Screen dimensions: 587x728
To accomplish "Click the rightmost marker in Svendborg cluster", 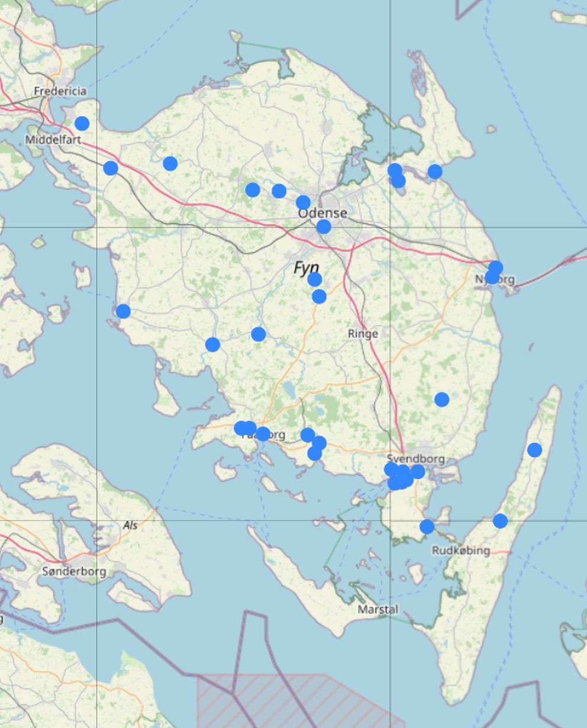I will coord(418,472).
